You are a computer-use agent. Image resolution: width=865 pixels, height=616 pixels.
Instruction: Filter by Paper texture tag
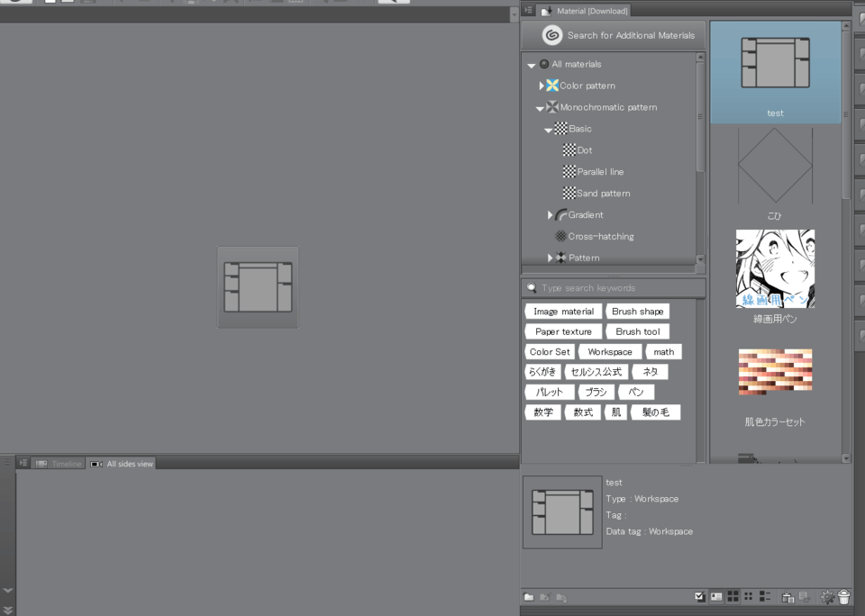click(563, 331)
